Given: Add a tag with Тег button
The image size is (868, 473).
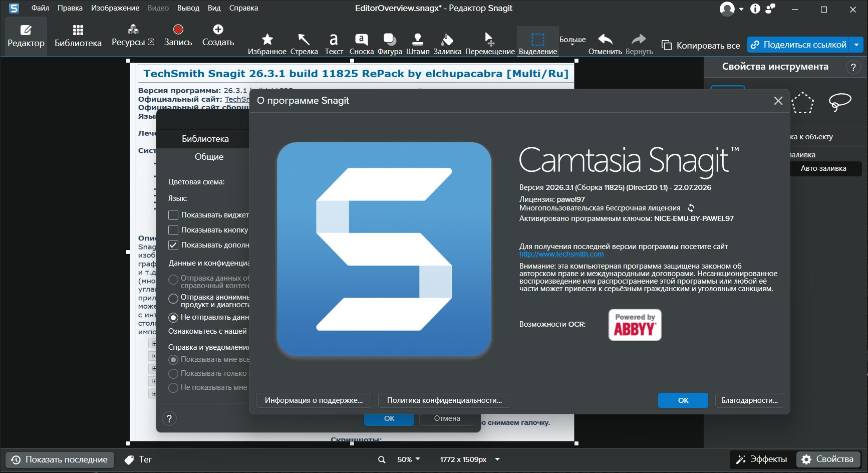Looking at the screenshot, I should pyautogui.click(x=138, y=459).
